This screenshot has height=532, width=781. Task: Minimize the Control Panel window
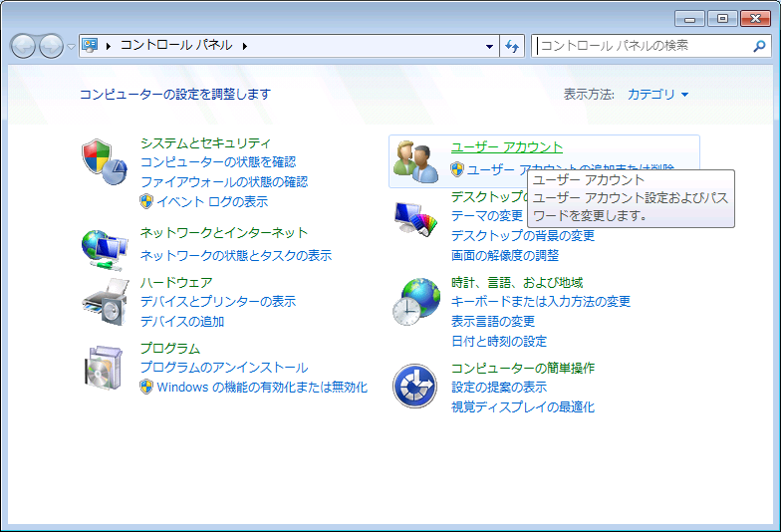(689, 19)
